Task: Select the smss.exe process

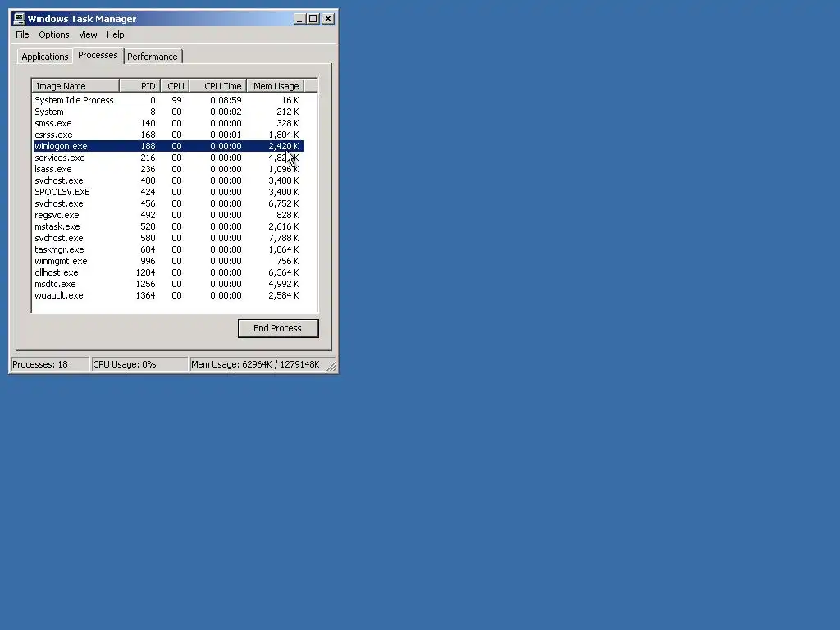Action: point(168,123)
